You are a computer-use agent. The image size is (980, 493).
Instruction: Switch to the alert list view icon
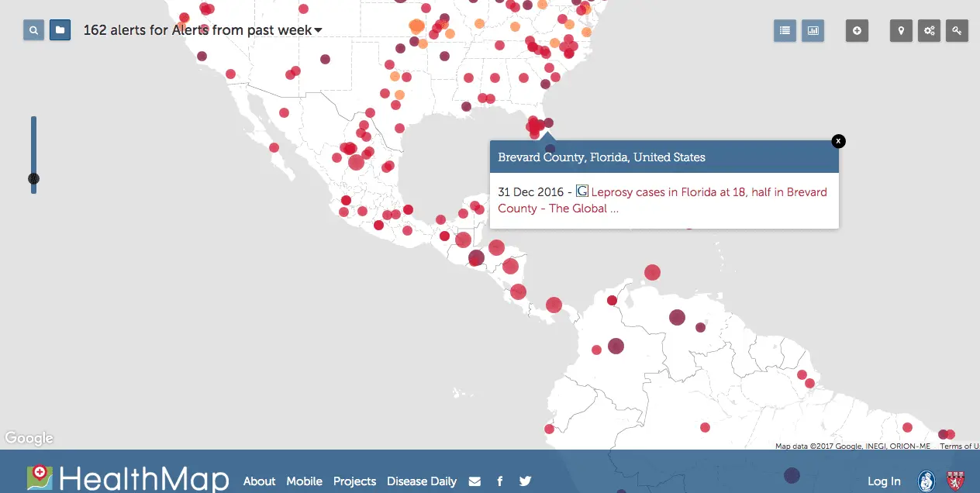(x=785, y=31)
